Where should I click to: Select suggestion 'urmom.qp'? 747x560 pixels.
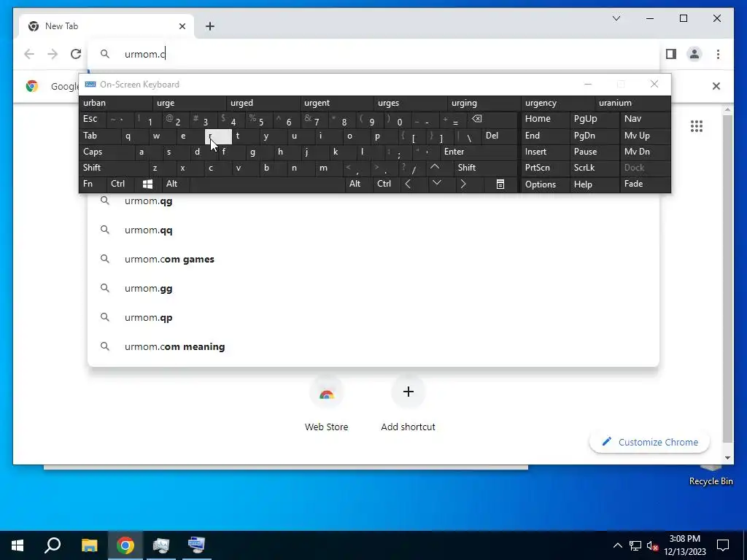click(x=373, y=318)
